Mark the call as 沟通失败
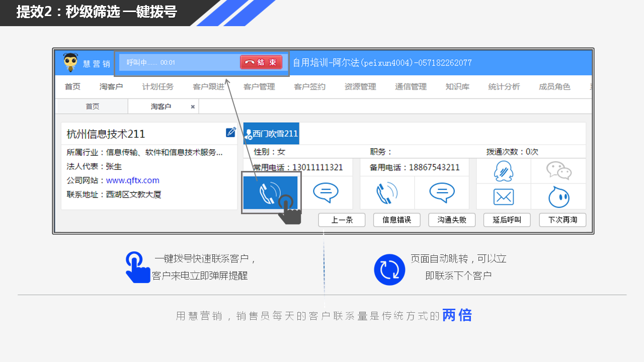 point(452,220)
